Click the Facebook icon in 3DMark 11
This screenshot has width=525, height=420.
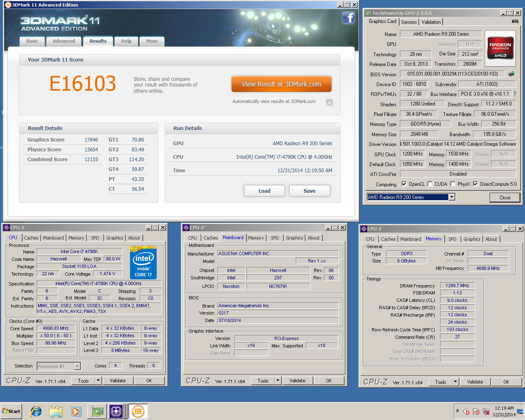(348, 18)
